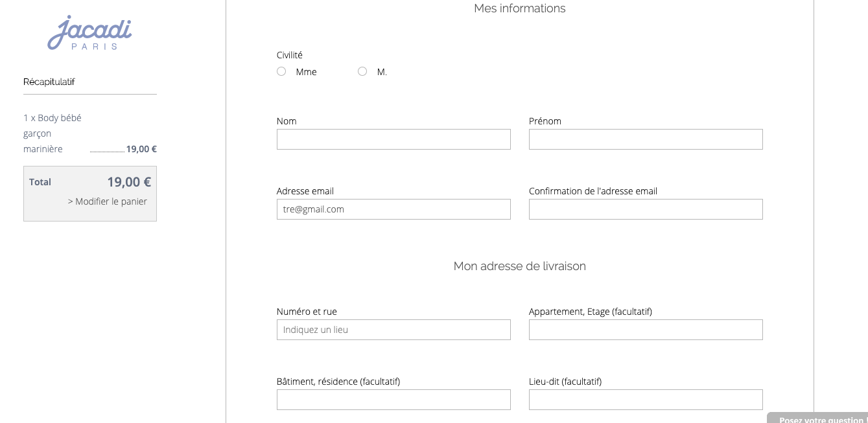The image size is (868, 423).
Task: Click the Mme label text
Action: point(306,72)
